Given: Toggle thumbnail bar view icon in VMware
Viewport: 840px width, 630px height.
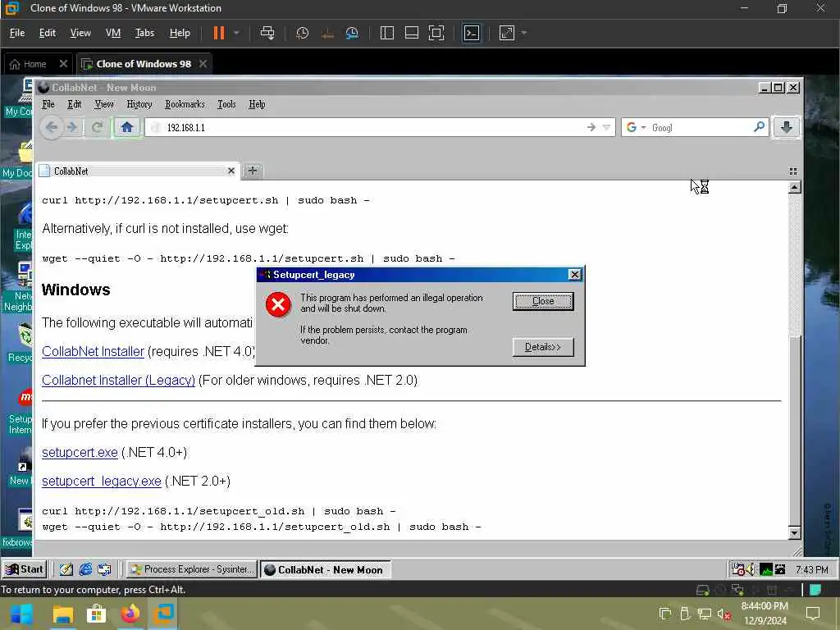Looking at the screenshot, I should click(412, 33).
